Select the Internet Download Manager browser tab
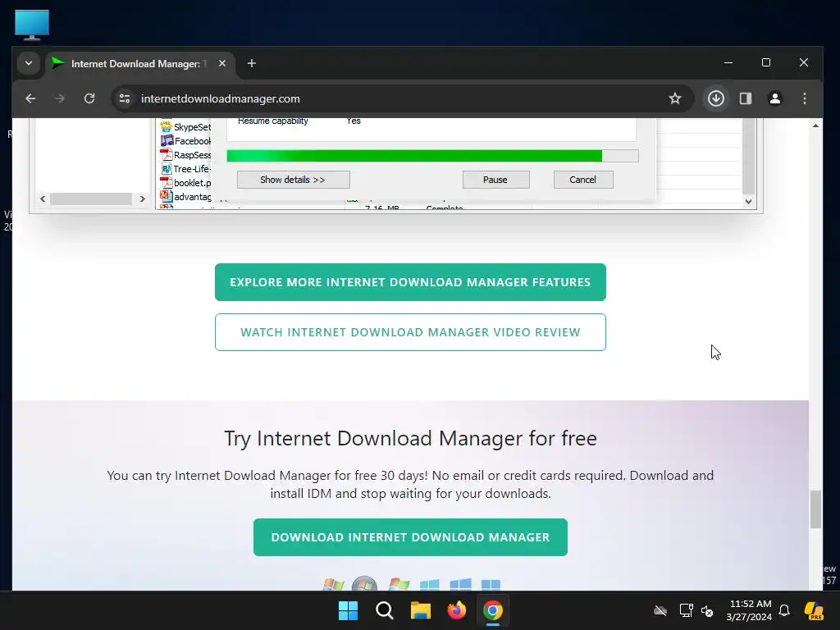The height and width of the screenshot is (630, 840). pyautogui.click(x=139, y=64)
